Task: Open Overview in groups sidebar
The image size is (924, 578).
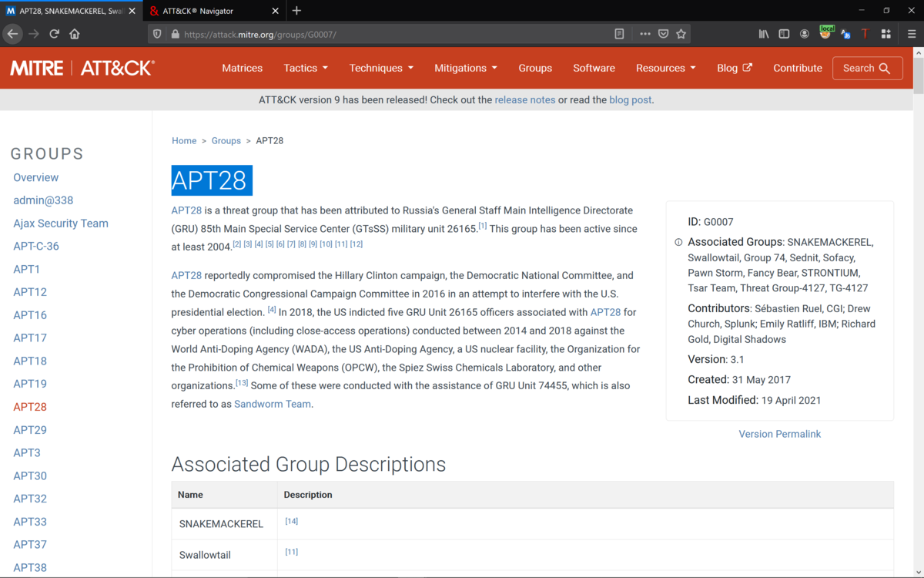Action: 35,177
